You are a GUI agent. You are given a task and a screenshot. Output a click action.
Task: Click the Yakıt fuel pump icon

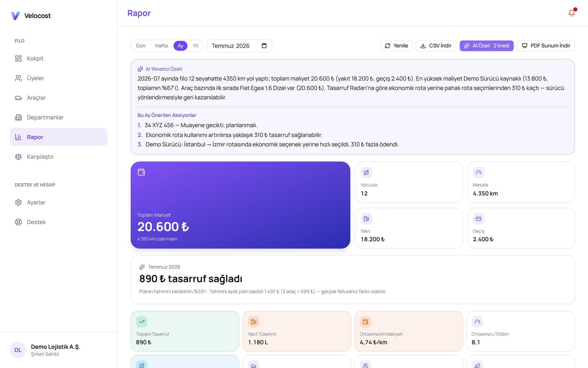tap(366, 219)
